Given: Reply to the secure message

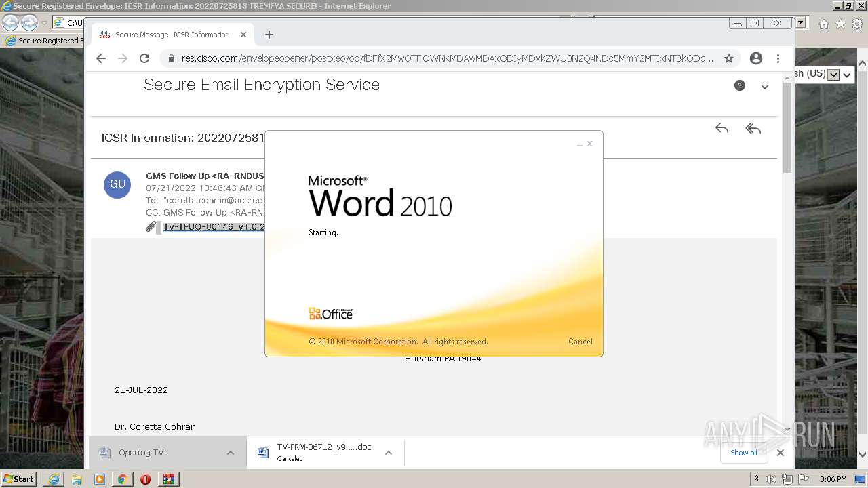Looking at the screenshot, I should pos(722,128).
